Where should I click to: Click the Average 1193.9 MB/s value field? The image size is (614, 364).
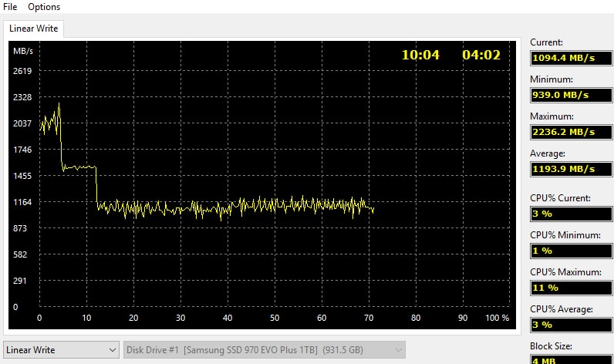pos(571,169)
